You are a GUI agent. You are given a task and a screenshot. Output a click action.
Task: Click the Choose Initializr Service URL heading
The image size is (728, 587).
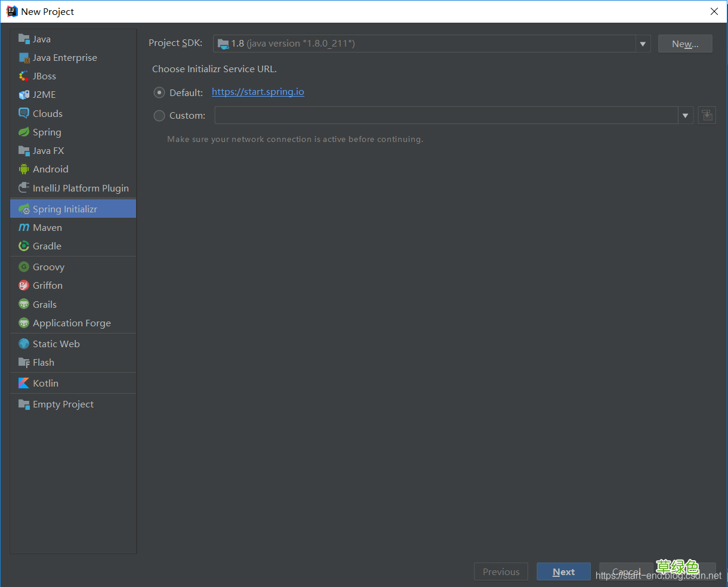[215, 69]
